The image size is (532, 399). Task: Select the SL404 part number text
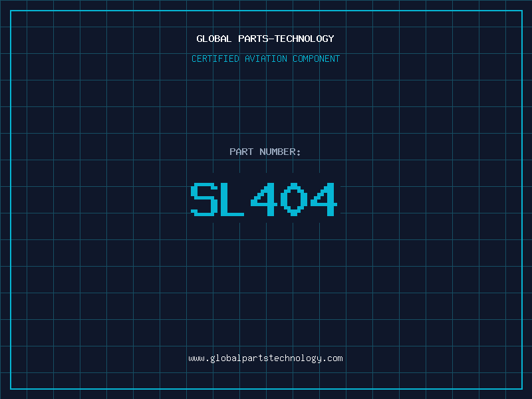(264, 199)
